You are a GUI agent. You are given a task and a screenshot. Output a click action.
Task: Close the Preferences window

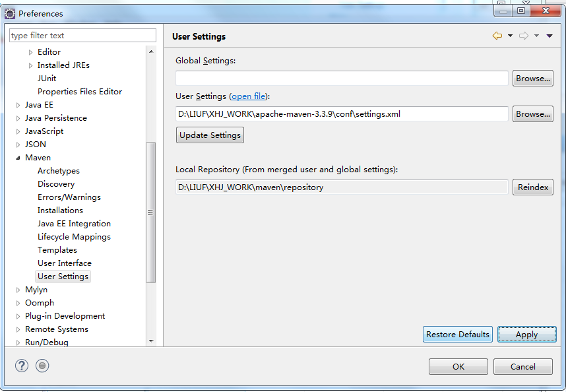[546, 11]
